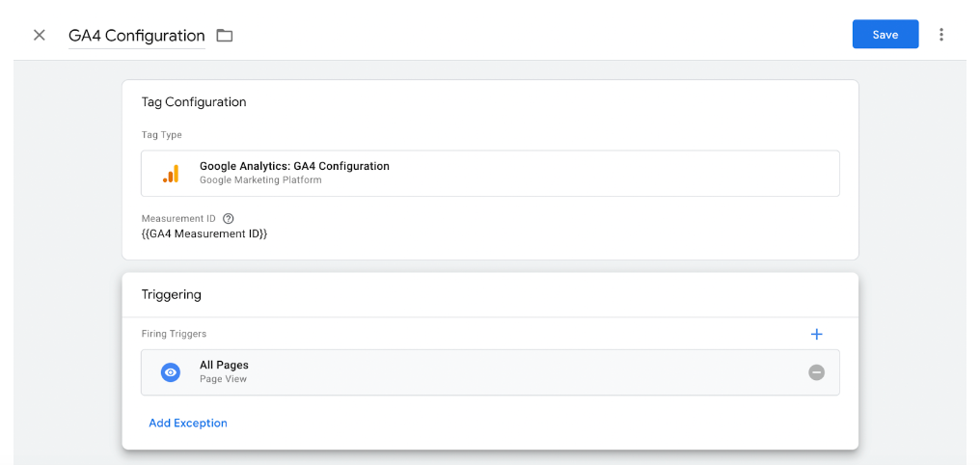Click the {{GA4 Measurement ID}} value
Viewport: 980px width, 465px height.
(x=204, y=234)
